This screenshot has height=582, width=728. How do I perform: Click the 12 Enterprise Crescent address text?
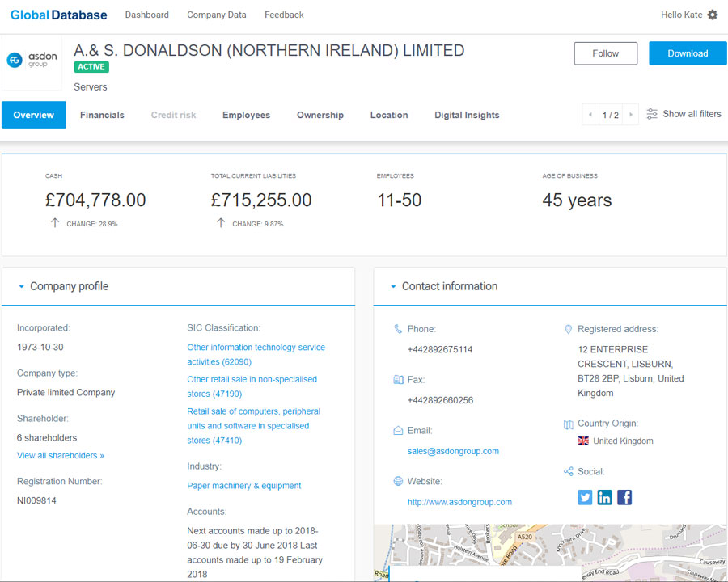(x=630, y=371)
